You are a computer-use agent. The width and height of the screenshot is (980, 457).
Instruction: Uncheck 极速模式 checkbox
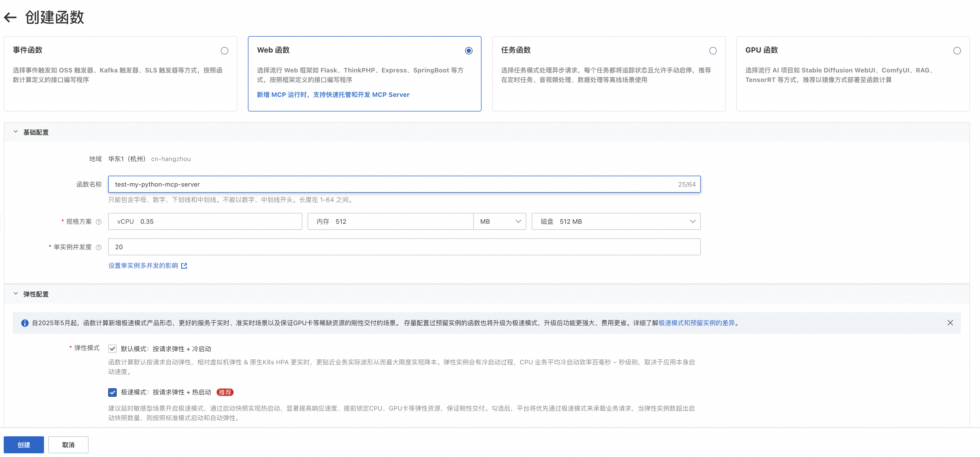112,392
